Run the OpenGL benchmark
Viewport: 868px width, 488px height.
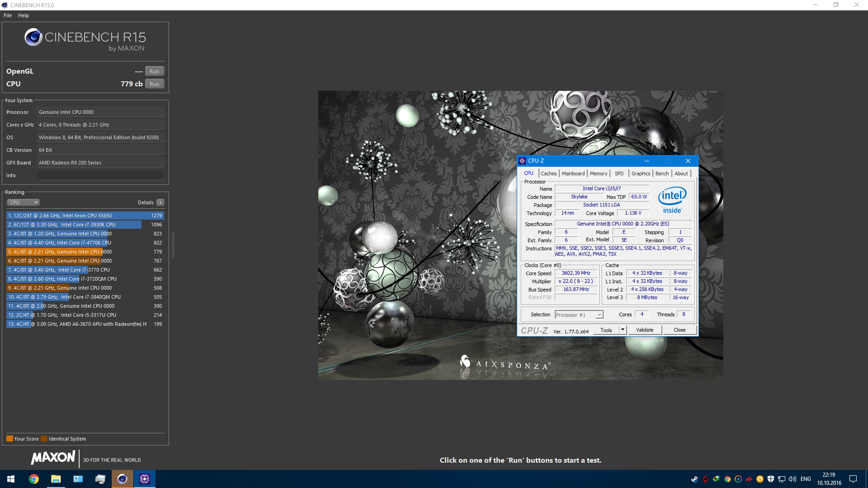pyautogui.click(x=154, y=71)
